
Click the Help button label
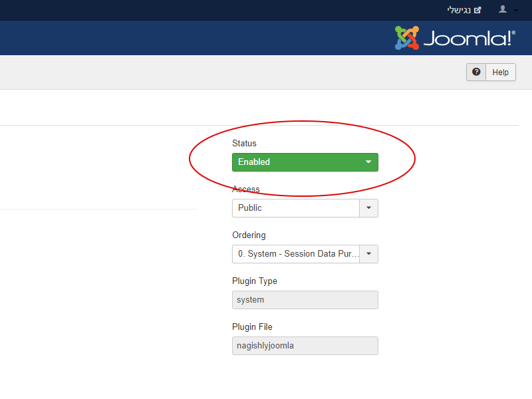tap(501, 72)
